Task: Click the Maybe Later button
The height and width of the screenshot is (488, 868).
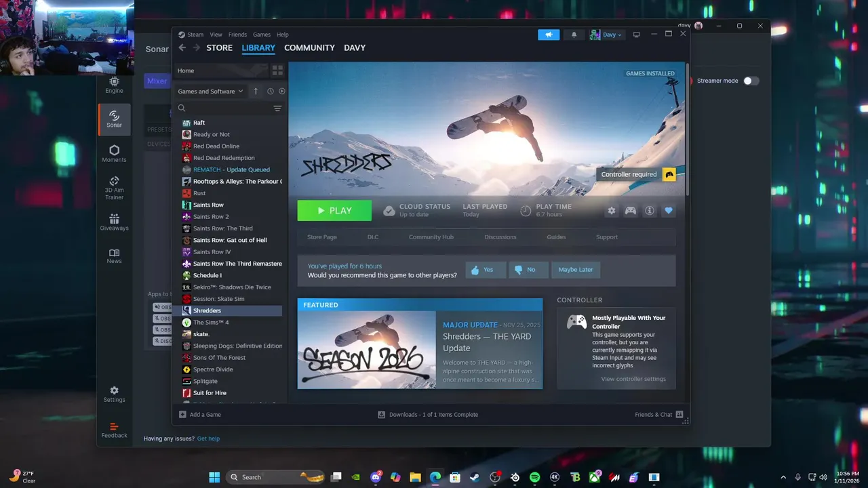Action: click(x=576, y=270)
